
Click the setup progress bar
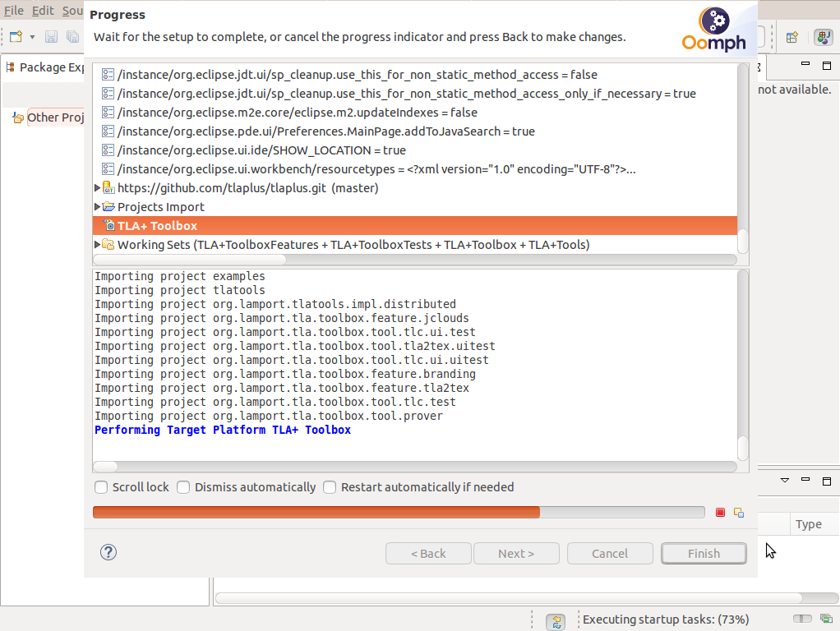point(399,512)
